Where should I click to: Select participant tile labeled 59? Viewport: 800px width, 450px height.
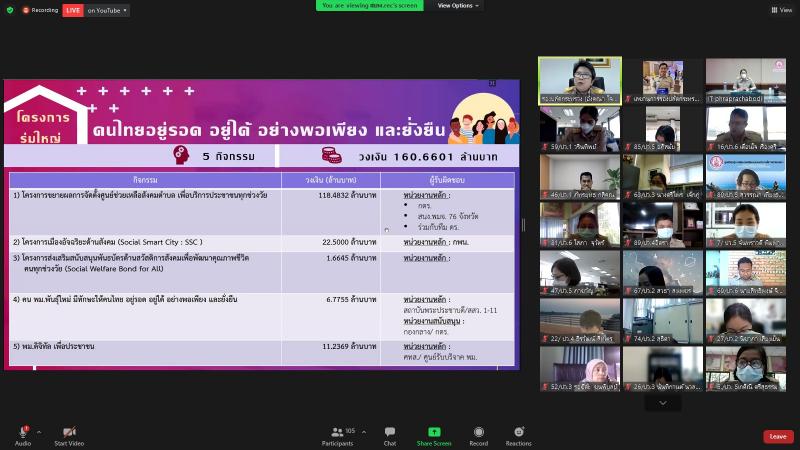580,129
